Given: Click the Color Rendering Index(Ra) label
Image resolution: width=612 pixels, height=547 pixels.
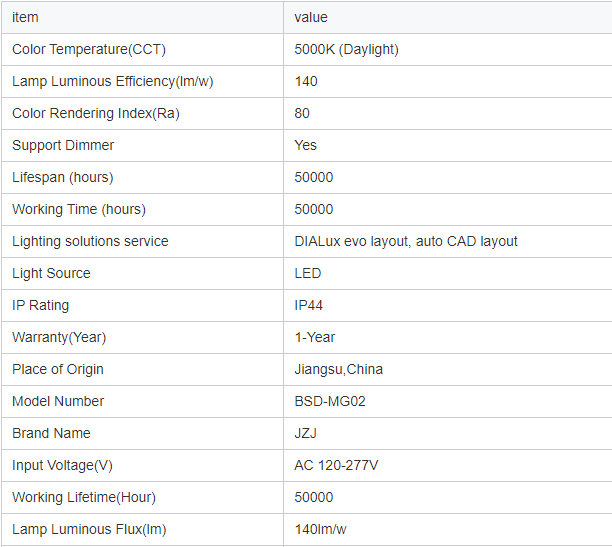Looking at the screenshot, I should [x=96, y=113].
